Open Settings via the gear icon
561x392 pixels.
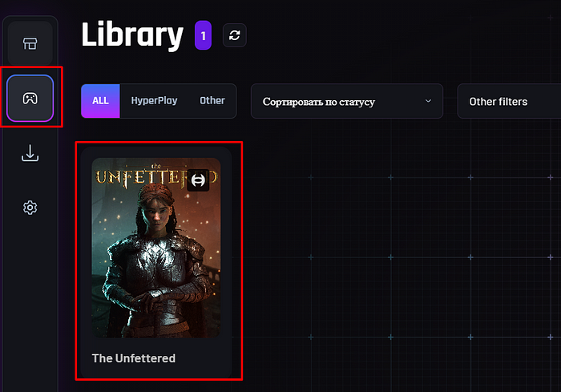point(30,208)
